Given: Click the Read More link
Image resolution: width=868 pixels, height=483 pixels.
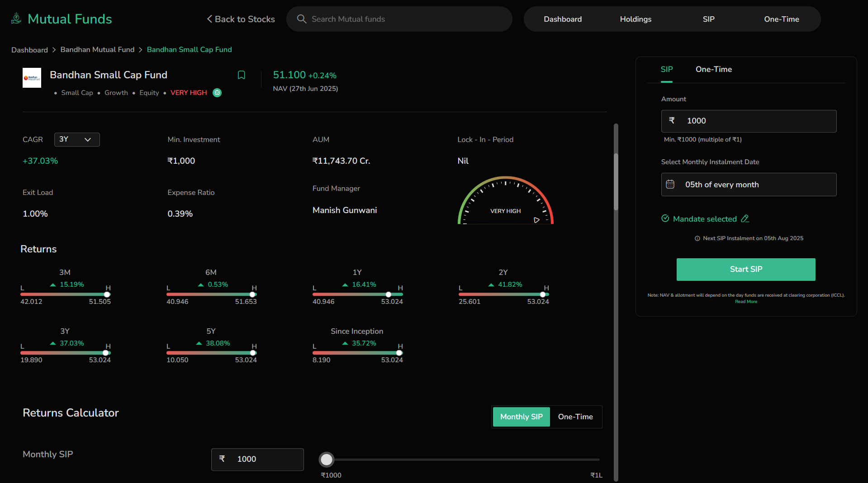Looking at the screenshot, I should click(746, 302).
